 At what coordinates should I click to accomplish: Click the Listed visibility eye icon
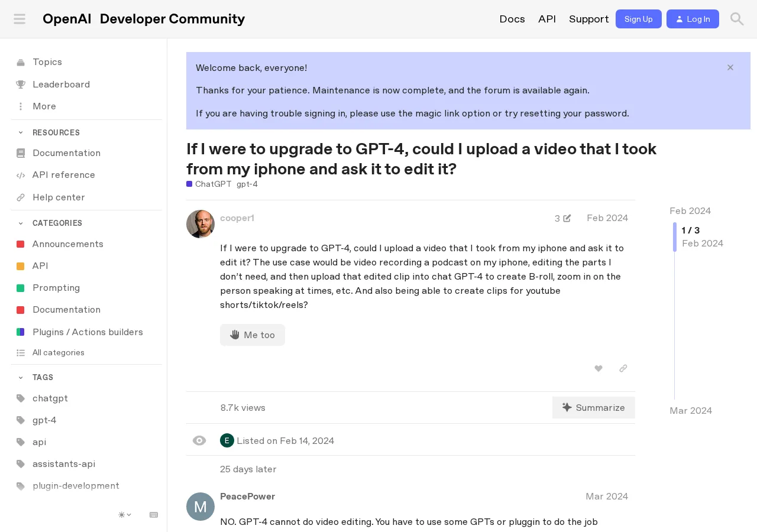pos(199,440)
